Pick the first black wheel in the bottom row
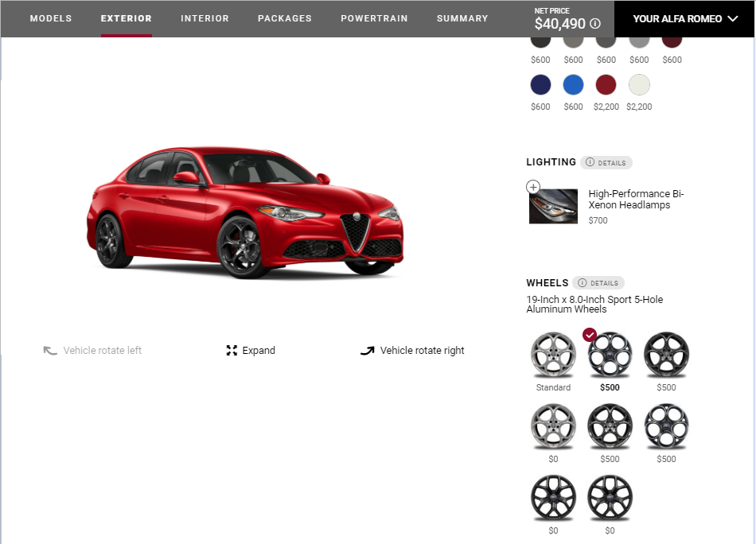 coord(554,498)
